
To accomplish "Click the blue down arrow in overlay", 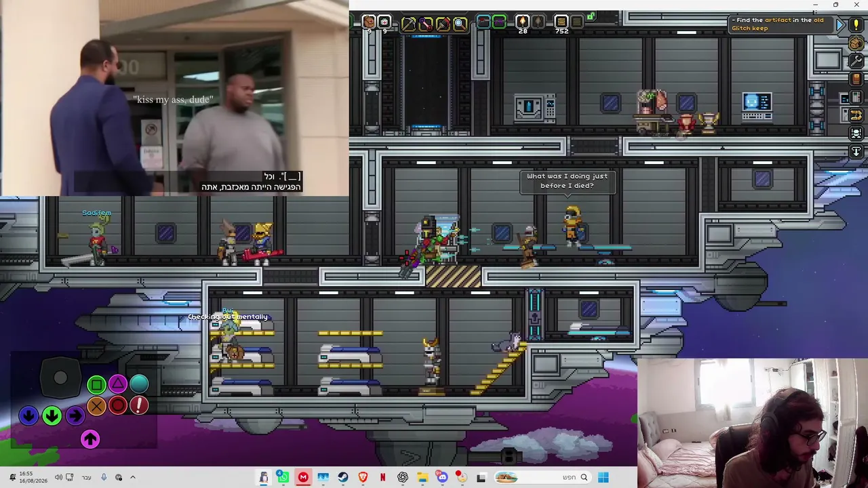I will pos(28,415).
